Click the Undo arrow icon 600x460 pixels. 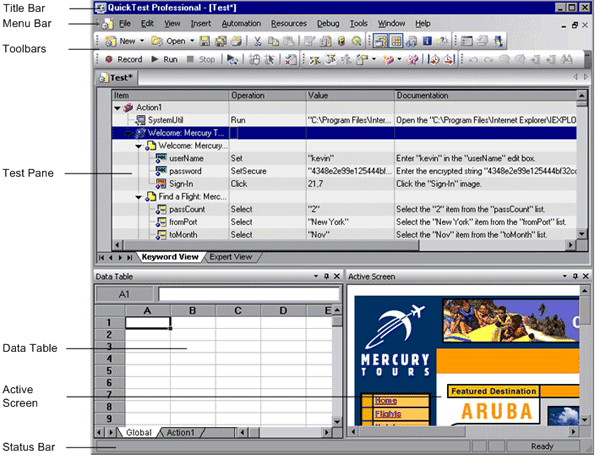coord(473,60)
